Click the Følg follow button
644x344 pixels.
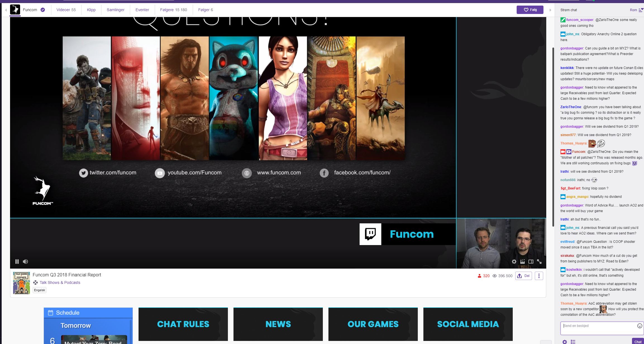point(530,10)
